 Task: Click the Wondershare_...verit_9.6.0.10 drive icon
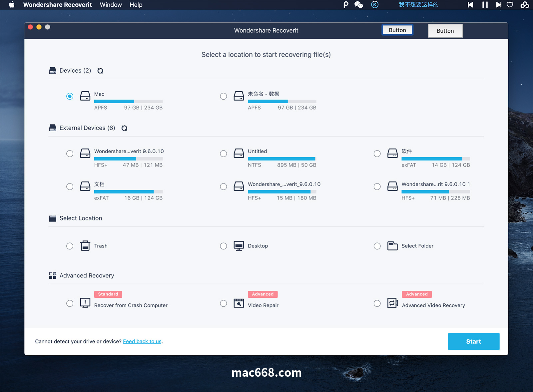coord(239,187)
